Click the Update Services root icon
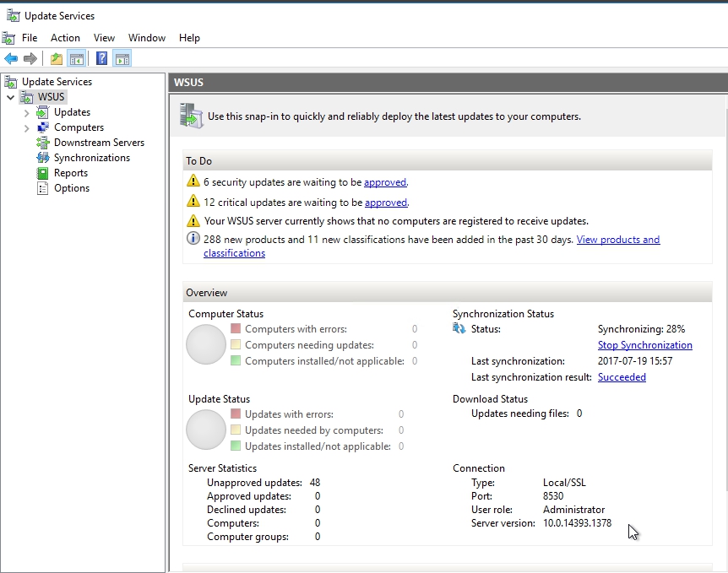The height and width of the screenshot is (573, 728). 10,82
